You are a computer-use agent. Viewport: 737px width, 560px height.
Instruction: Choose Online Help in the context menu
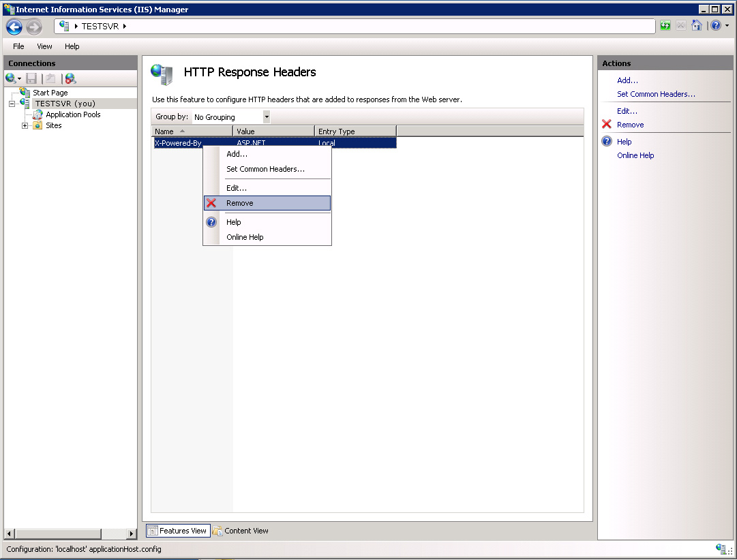coord(267,237)
